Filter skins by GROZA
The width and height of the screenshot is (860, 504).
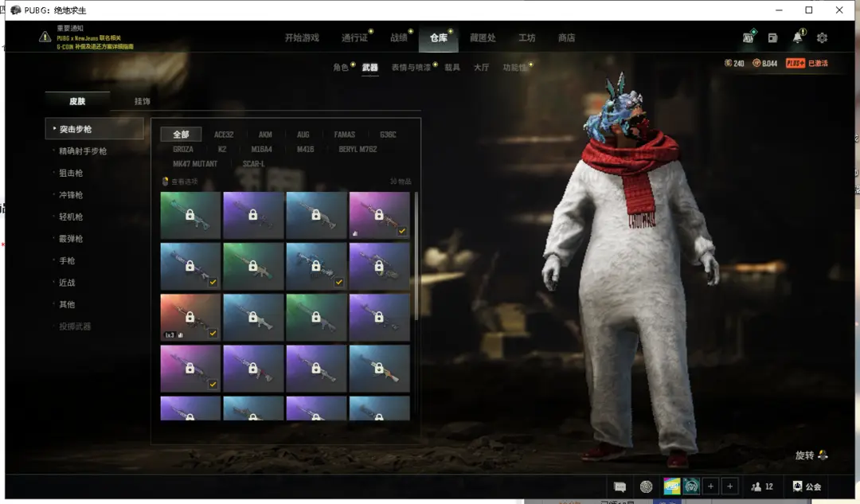[x=183, y=149]
